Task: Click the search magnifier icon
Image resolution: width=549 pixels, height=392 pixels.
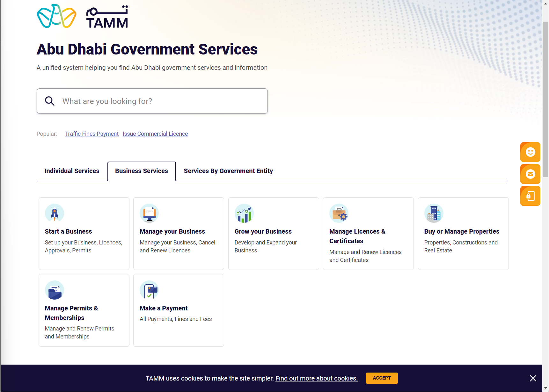Action: click(50, 101)
